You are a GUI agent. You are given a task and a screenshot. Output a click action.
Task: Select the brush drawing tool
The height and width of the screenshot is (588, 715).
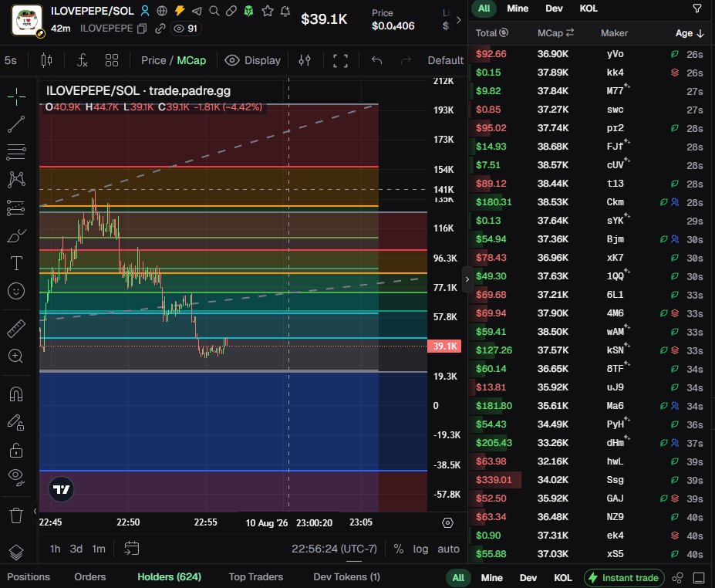[16, 236]
